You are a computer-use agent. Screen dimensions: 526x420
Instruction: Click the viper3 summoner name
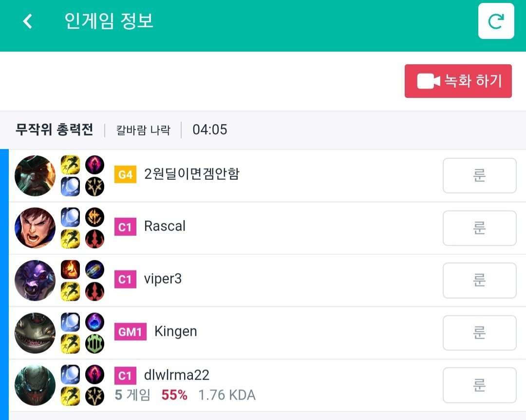pos(163,279)
